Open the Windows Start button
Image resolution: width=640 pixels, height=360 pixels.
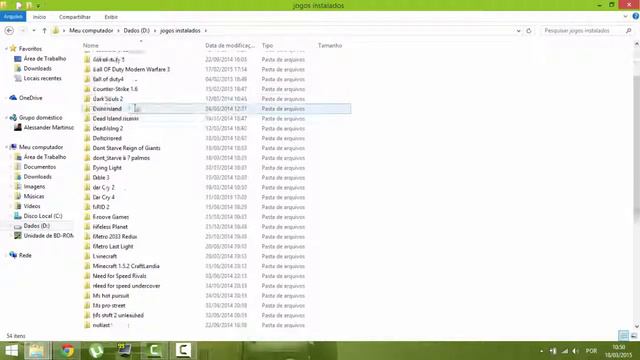(x=11, y=351)
